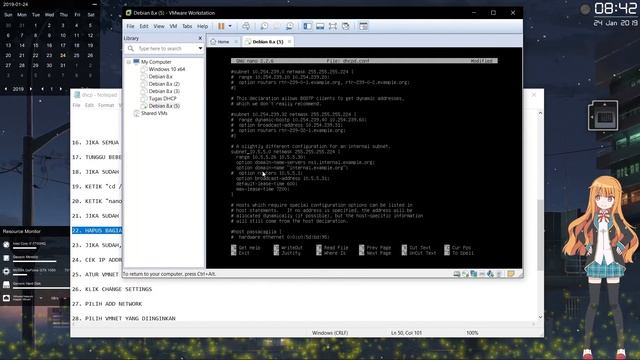Select the Debian 8.x VM entry

160,77
